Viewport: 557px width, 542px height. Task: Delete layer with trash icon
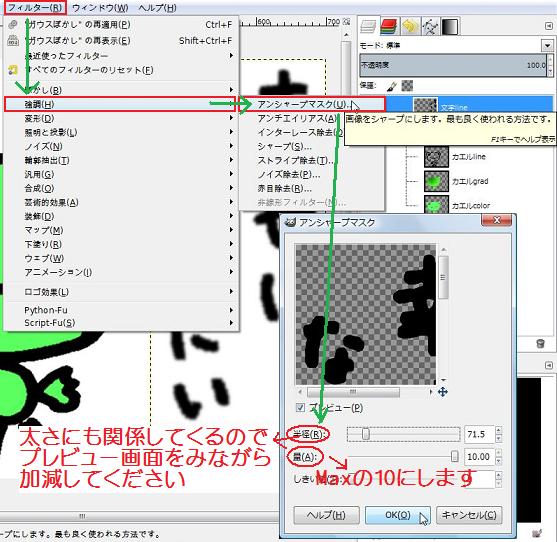[x=540, y=343]
